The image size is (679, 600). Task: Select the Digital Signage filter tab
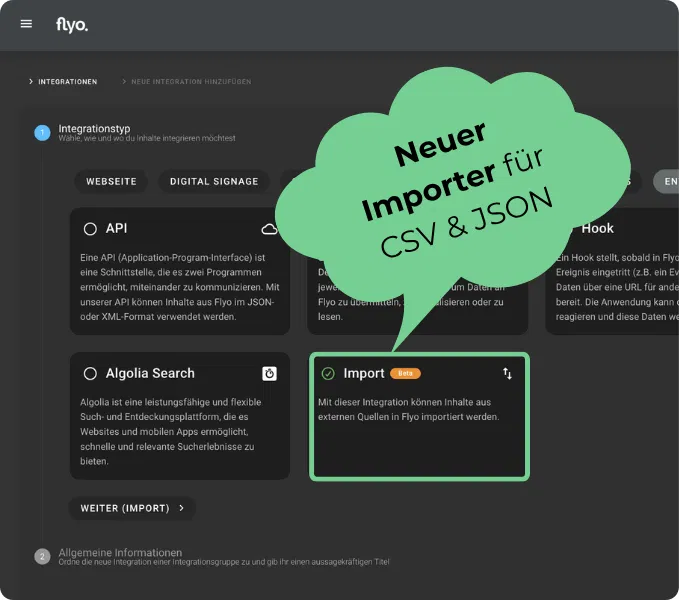tap(214, 181)
